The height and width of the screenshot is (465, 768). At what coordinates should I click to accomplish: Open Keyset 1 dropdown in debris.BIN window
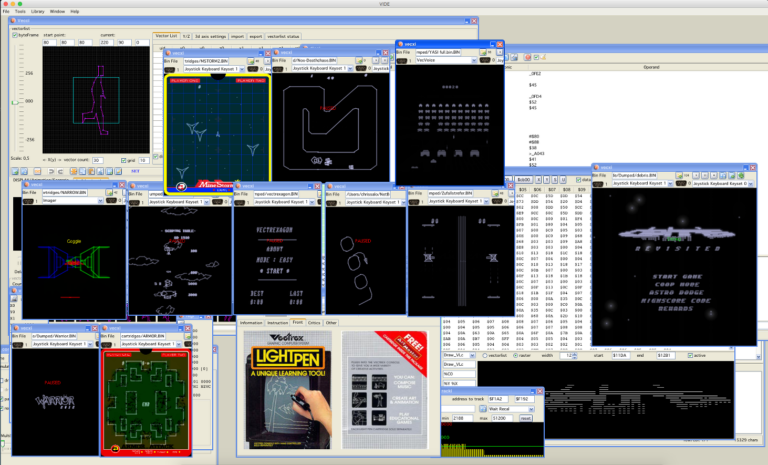[643, 183]
